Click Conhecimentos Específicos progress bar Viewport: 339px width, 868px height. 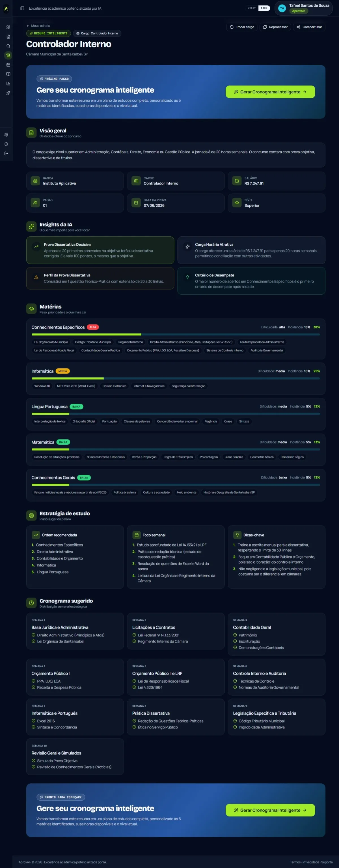pyautogui.click(x=176, y=334)
